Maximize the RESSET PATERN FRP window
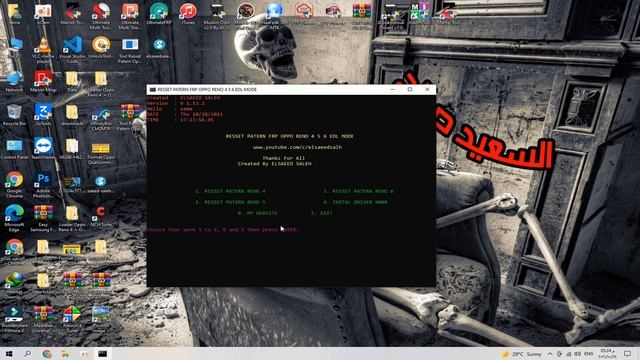This screenshot has width=640, height=360. pos(410,89)
